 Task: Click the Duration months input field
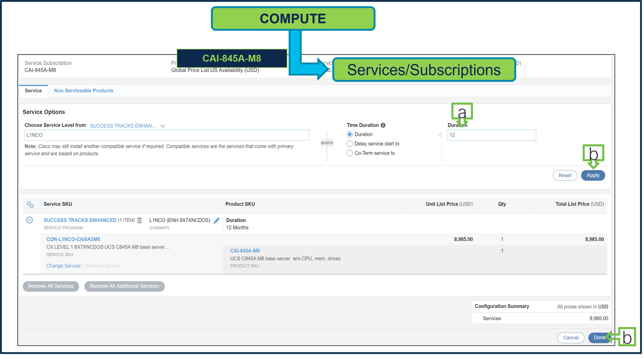pos(491,135)
